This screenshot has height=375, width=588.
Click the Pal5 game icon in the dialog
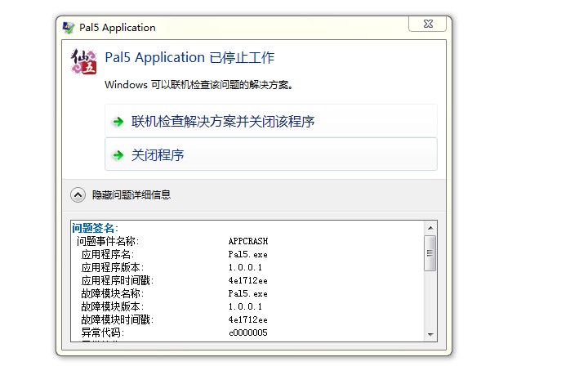pos(83,61)
